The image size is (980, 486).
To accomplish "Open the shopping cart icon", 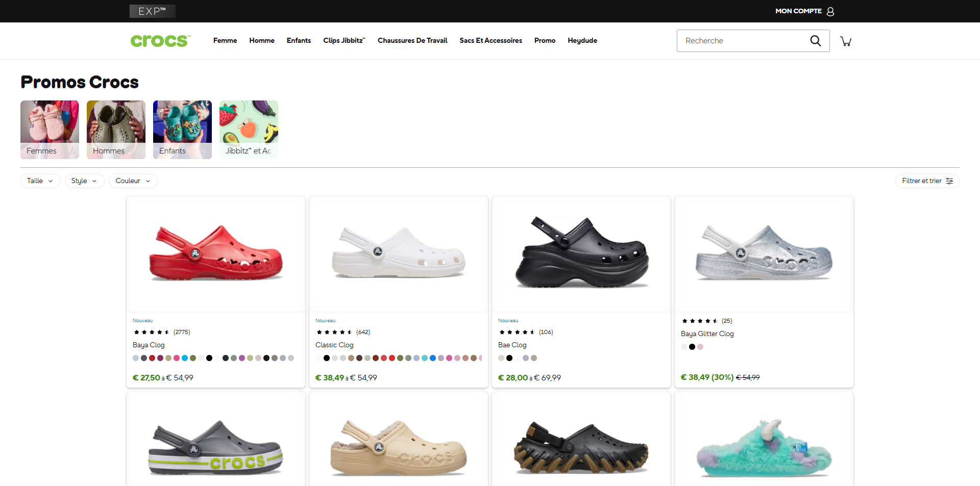I will 846,41.
